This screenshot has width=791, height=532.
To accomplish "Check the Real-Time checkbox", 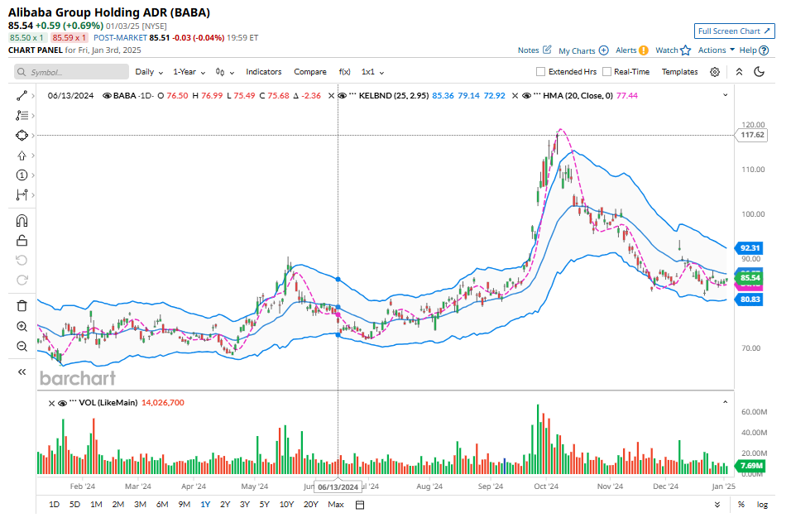I will tap(606, 72).
